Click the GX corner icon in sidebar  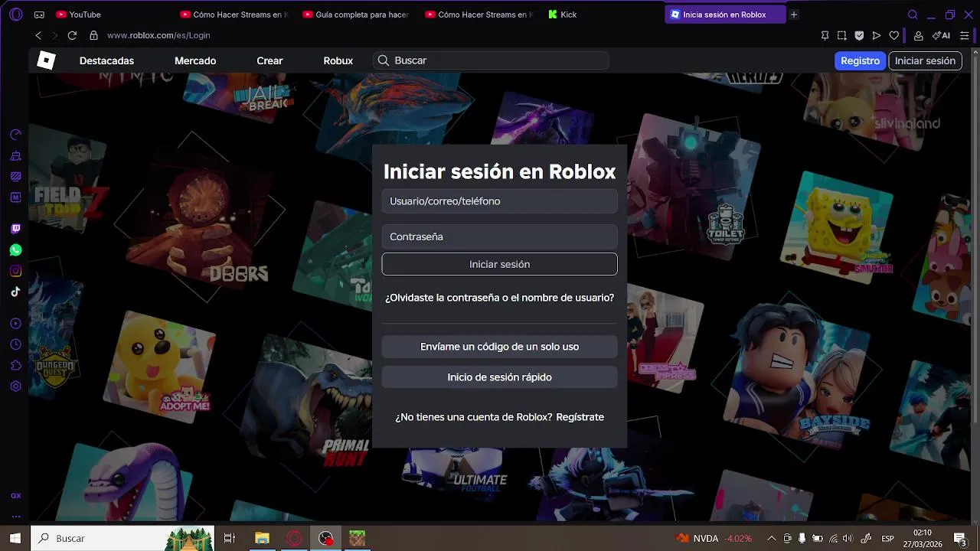click(x=15, y=496)
